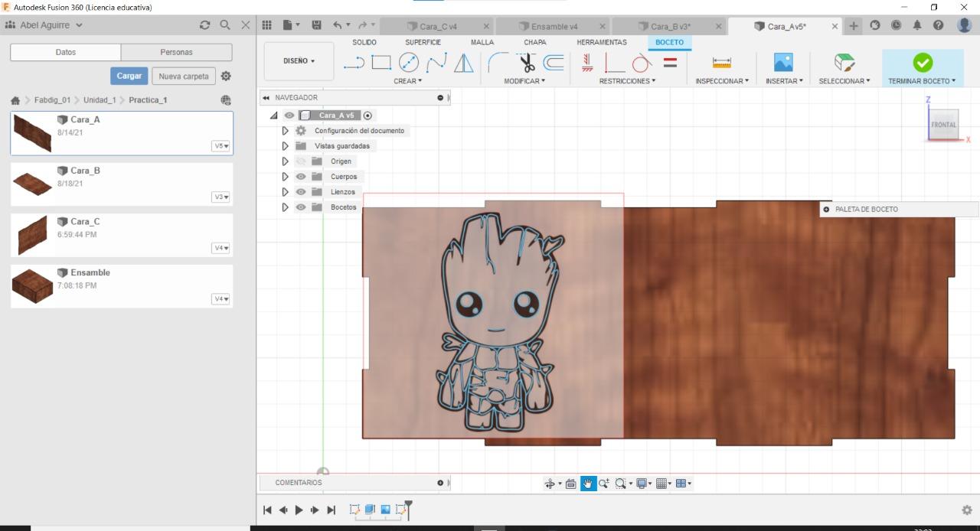Screen dimensions: 980x531
Task: Open Cara_B version V3 dropdown
Action: click(x=220, y=197)
